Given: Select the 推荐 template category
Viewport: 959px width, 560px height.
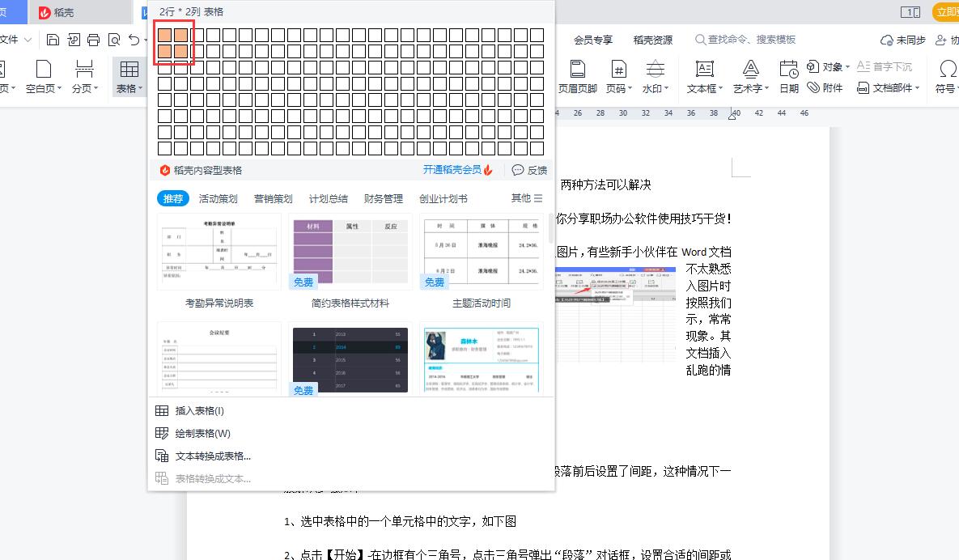Looking at the screenshot, I should tap(173, 199).
